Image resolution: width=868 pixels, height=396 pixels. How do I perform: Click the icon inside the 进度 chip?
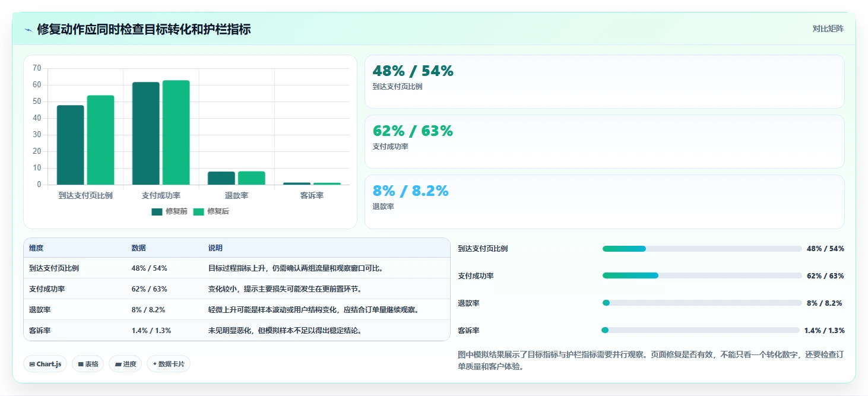pyautogui.click(x=118, y=364)
